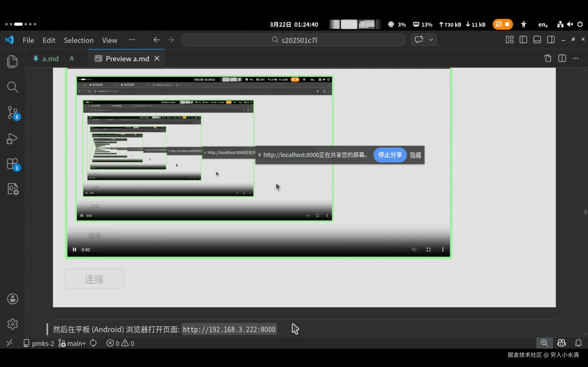Open the Explorer view in activity bar
The height and width of the screenshot is (367, 588).
tap(12, 61)
